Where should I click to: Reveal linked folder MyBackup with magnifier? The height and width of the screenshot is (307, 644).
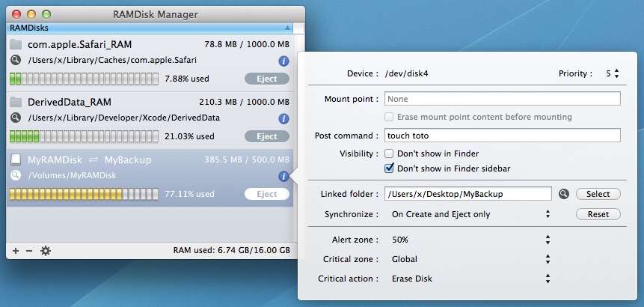[x=564, y=194]
